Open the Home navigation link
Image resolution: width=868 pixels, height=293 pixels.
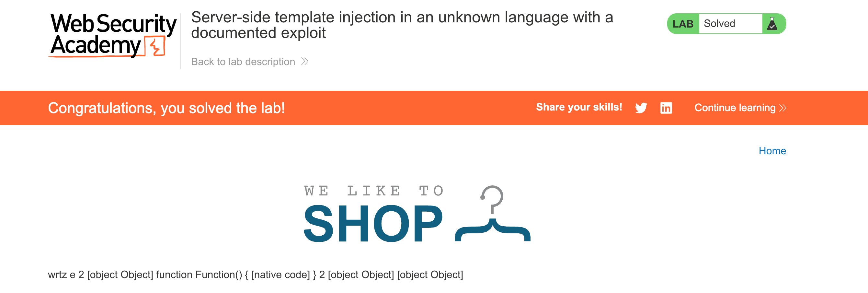click(x=772, y=151)
